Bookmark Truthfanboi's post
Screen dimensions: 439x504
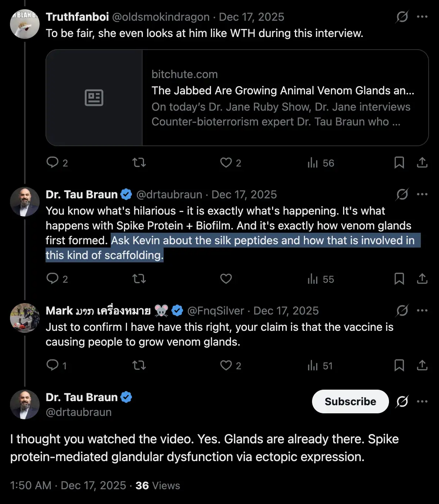[399, 162]
